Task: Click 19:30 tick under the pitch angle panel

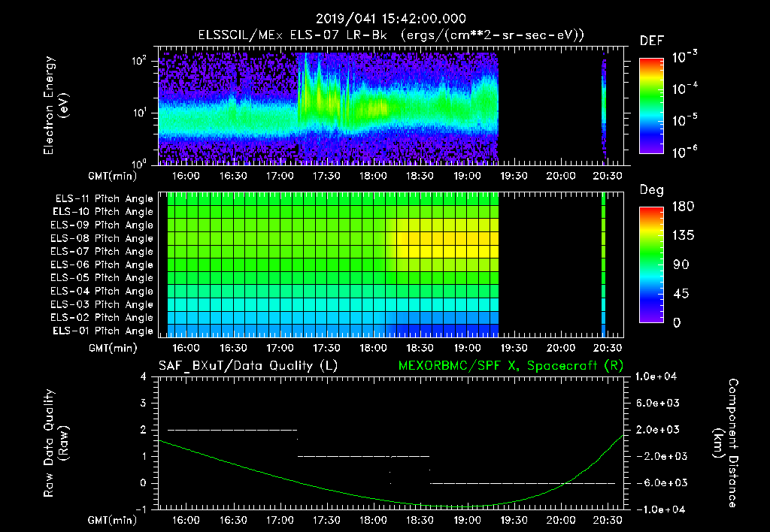Action: coord(514,348)
